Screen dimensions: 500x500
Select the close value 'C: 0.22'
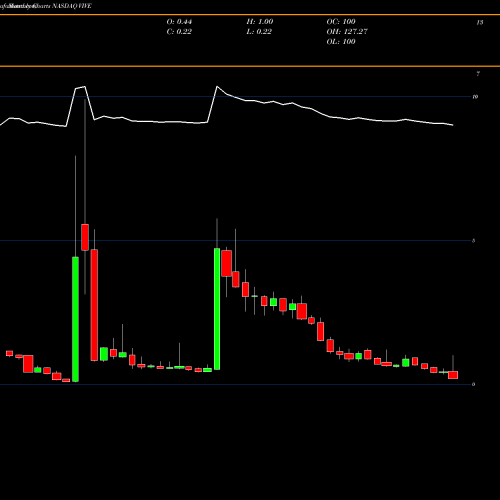179,32
